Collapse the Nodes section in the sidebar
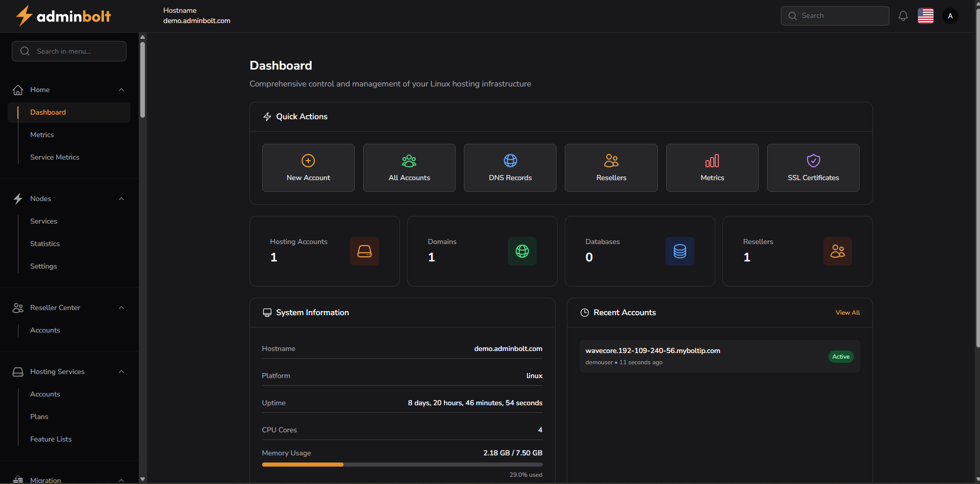The height and width of the screenshot is (484, 980). pyautogui.click(x=121, y=199)
